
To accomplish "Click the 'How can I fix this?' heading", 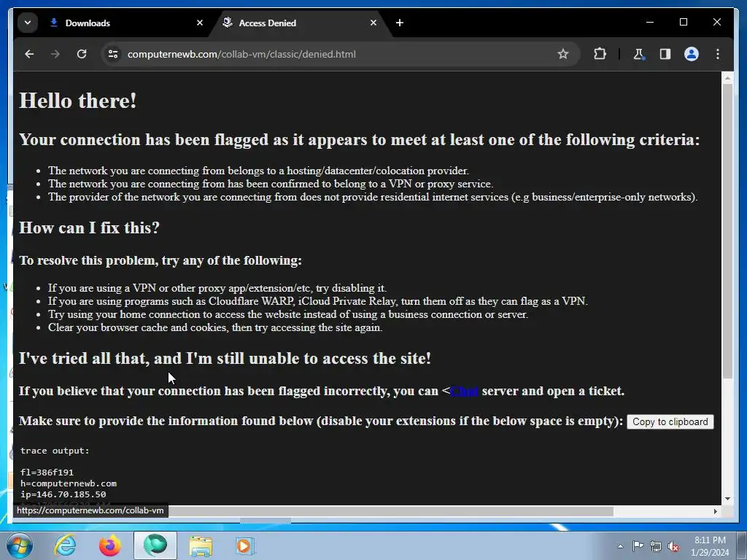I will [x=89, y=227].
